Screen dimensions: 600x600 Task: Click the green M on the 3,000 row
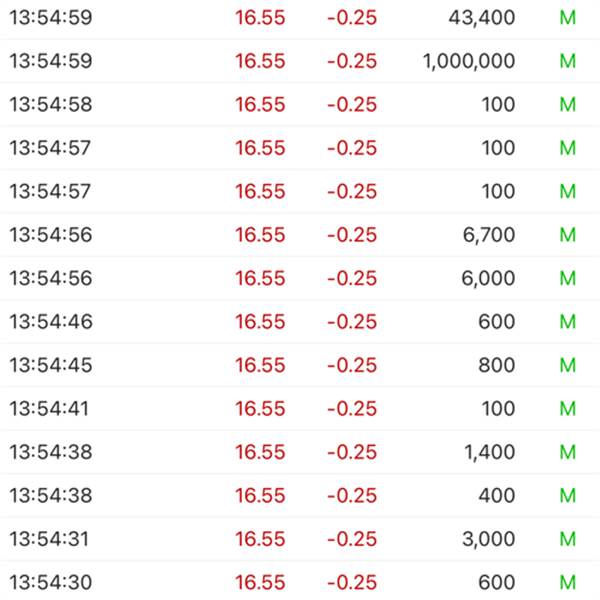coord(567,539)
